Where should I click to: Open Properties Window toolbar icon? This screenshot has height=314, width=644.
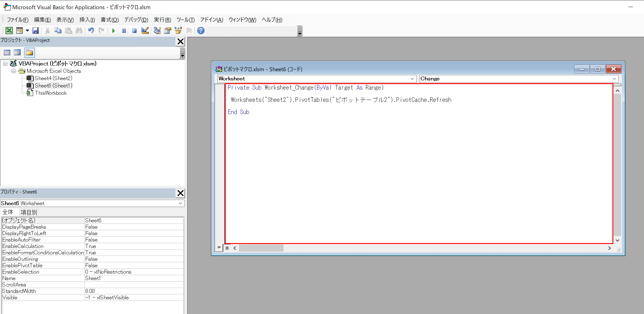tap(168, 31)
